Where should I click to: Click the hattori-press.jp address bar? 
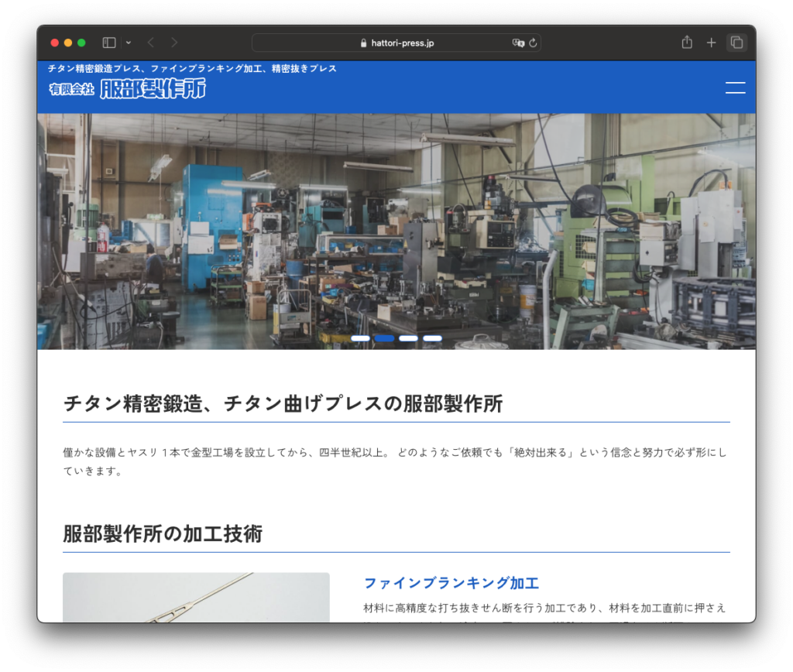(396, 43)
